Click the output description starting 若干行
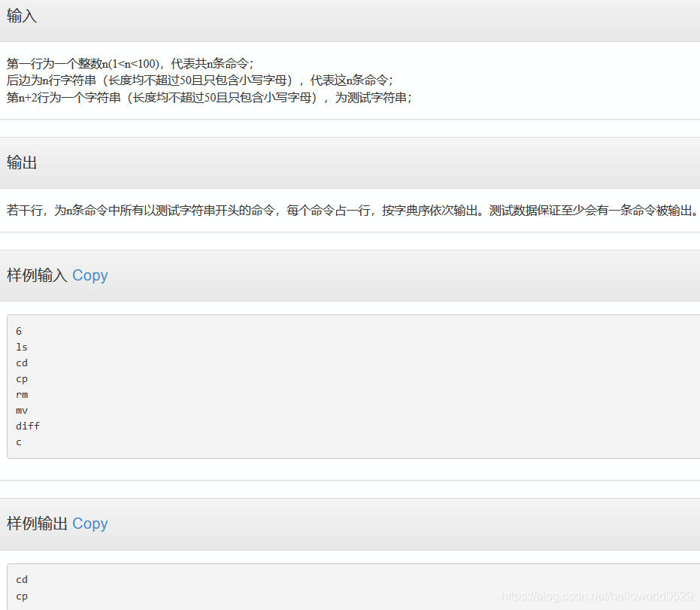 point(352,211)
